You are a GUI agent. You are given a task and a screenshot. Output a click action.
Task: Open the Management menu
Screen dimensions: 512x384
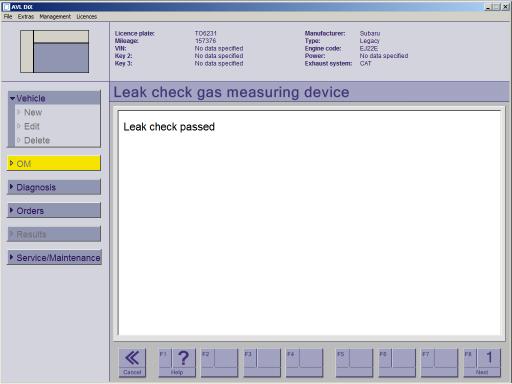click(x=55, y=16)
